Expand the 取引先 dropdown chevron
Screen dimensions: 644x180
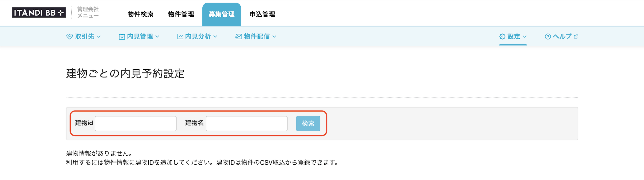99,37
